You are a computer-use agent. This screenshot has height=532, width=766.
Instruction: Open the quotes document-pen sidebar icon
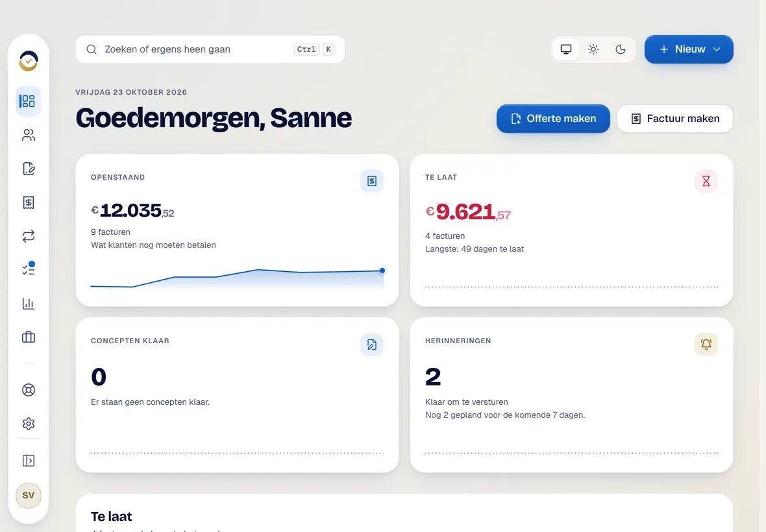pos(29,169)
